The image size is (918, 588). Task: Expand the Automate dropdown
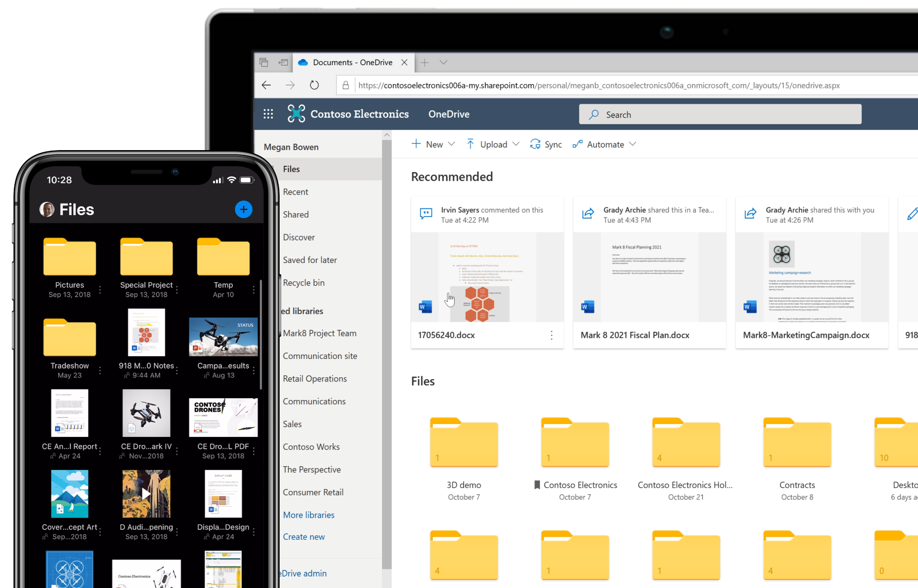coord(633,144)
